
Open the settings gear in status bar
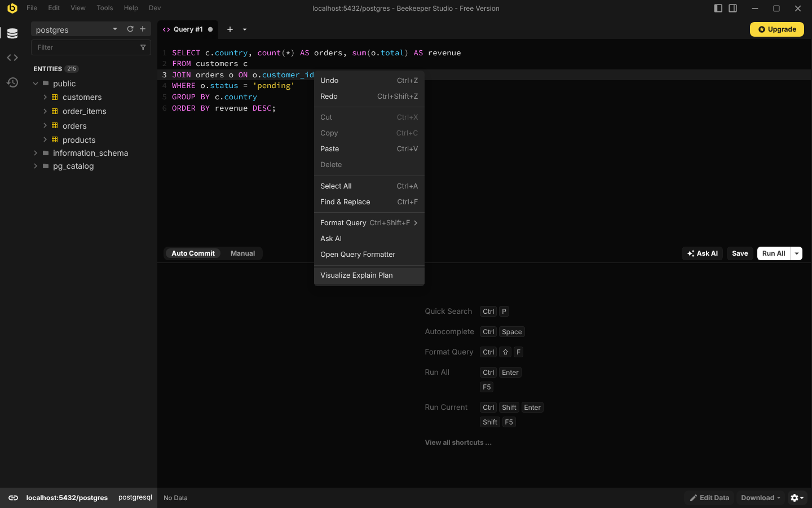tap(797, 498)
